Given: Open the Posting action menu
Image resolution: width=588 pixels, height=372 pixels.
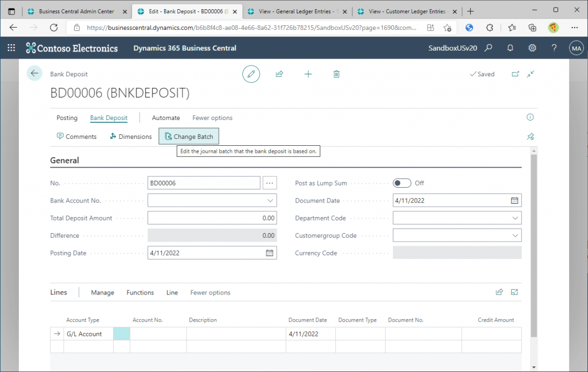Looking at the screenshot, I should click(x=67, y=118).
